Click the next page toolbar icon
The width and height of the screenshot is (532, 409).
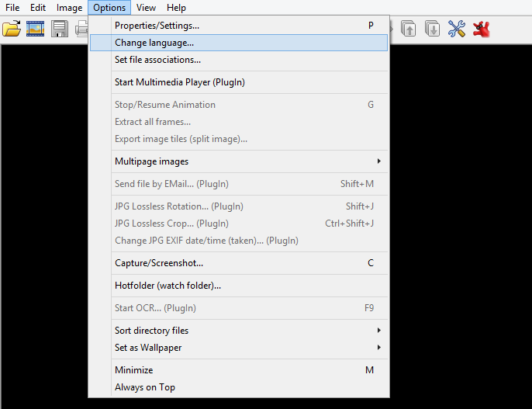point(432,29)
